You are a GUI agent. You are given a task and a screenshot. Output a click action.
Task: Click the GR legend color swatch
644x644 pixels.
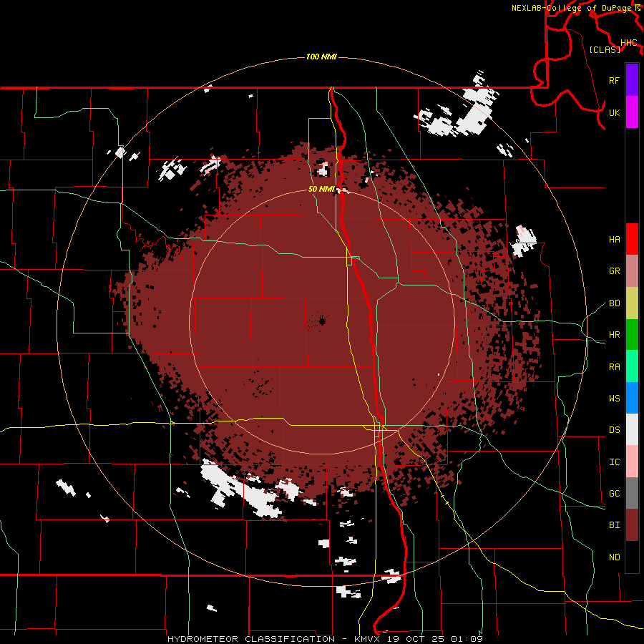(x=632, y=271)
